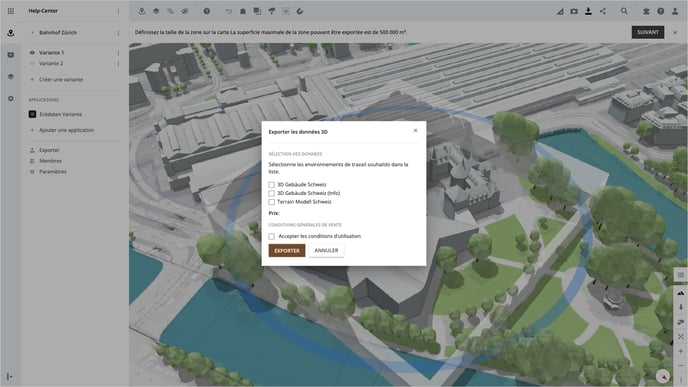Open search with magnifier icon
The height and width of the screenshot is (387, 688).
click(x=624, y=11)
